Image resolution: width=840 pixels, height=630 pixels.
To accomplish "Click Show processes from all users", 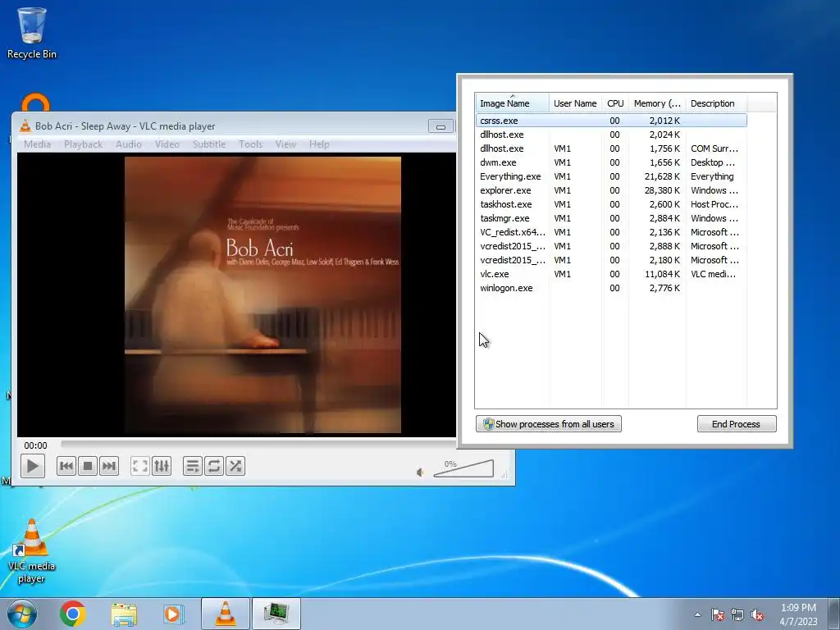I will [x=549, y=424].
